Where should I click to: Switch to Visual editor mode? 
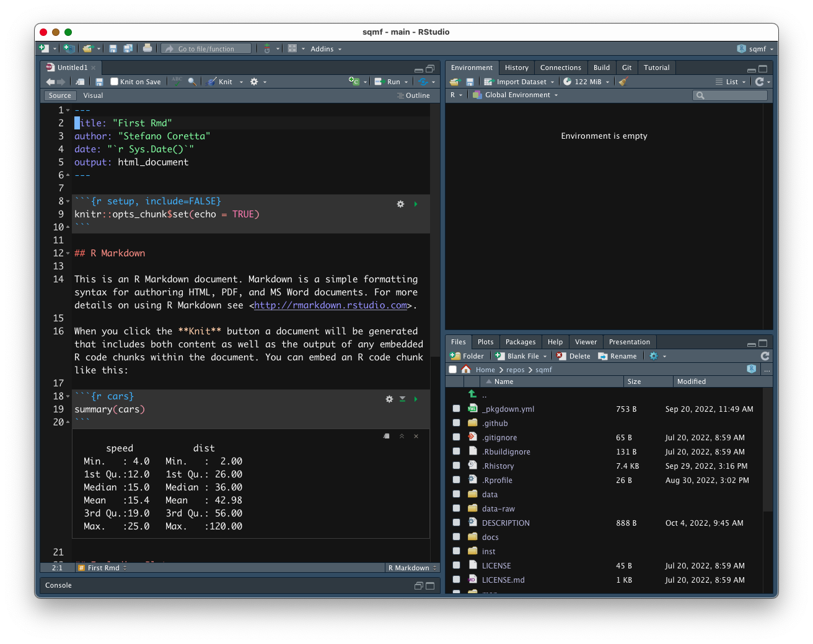[93, 95]
